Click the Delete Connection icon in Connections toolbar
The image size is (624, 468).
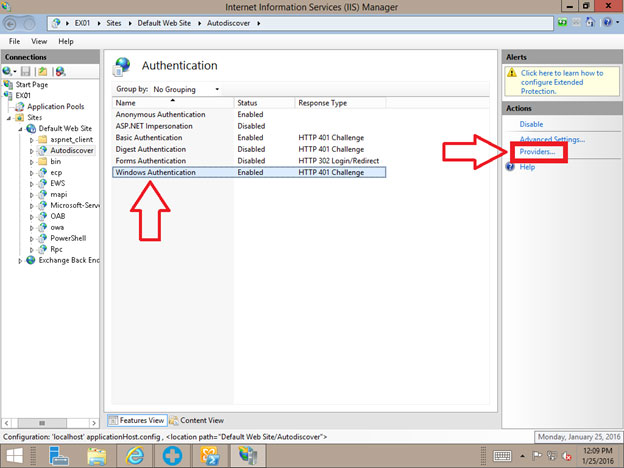[x=60, y=71]
